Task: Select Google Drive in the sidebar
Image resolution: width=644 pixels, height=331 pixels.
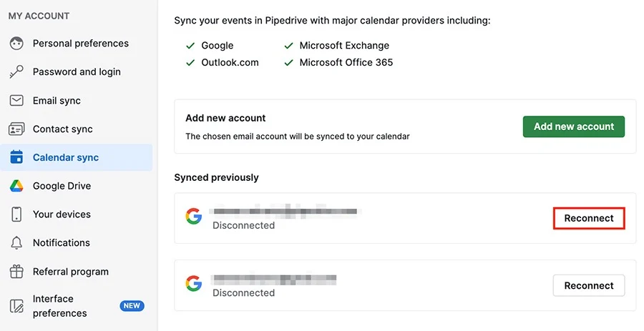Action: (x=62, y=186)
